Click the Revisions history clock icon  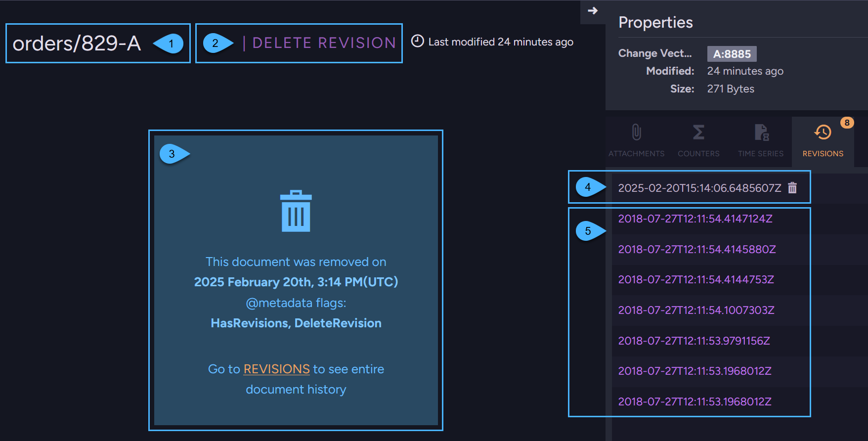click(x=823, y=132)
